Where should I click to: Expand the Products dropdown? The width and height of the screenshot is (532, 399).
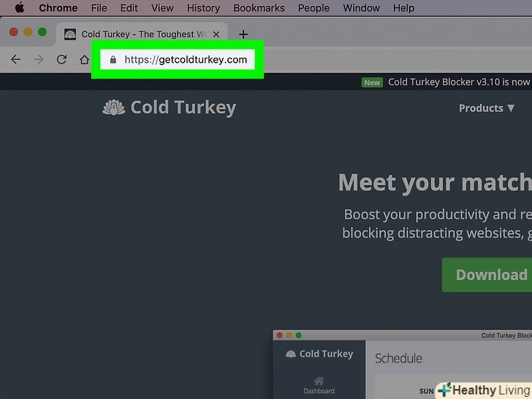[x=487, y=108]
